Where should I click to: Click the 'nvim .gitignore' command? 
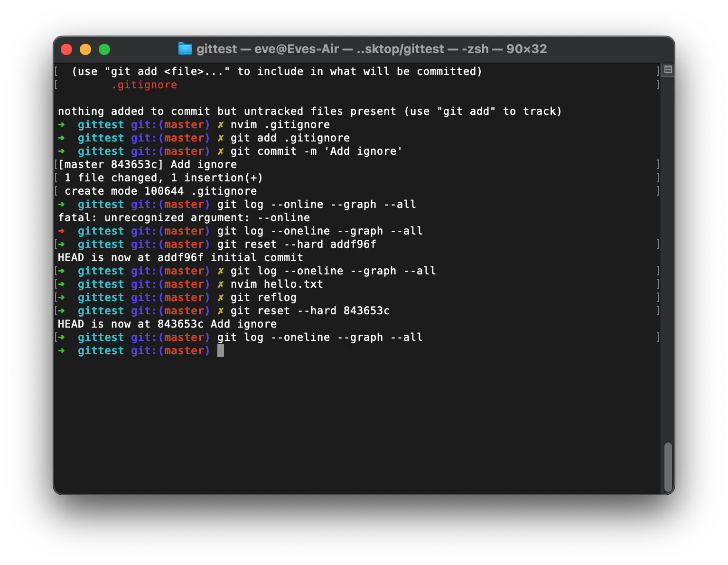click(280, 125)
